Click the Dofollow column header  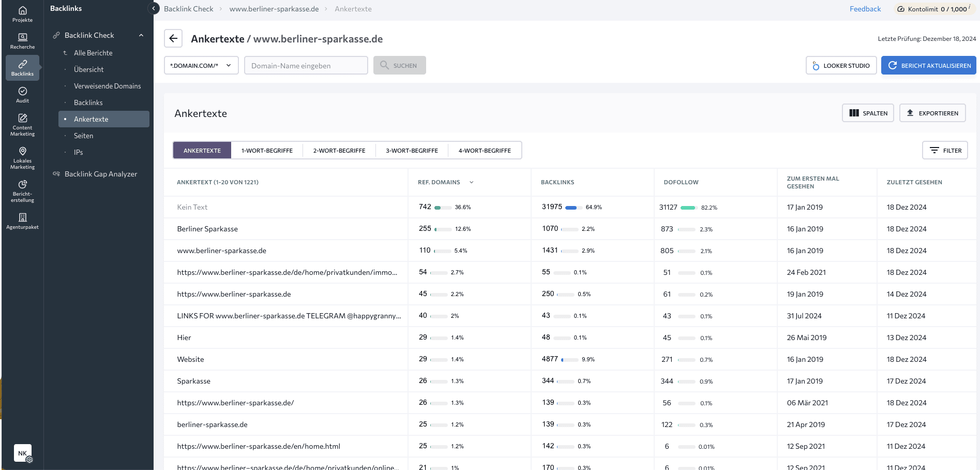click(x=681, y=182)
